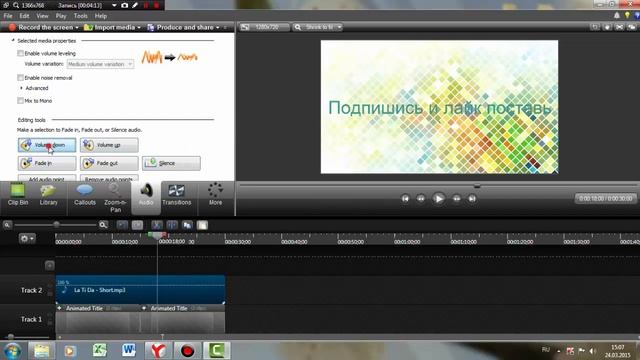Click the Add audio point button

[x=47, y=178]
